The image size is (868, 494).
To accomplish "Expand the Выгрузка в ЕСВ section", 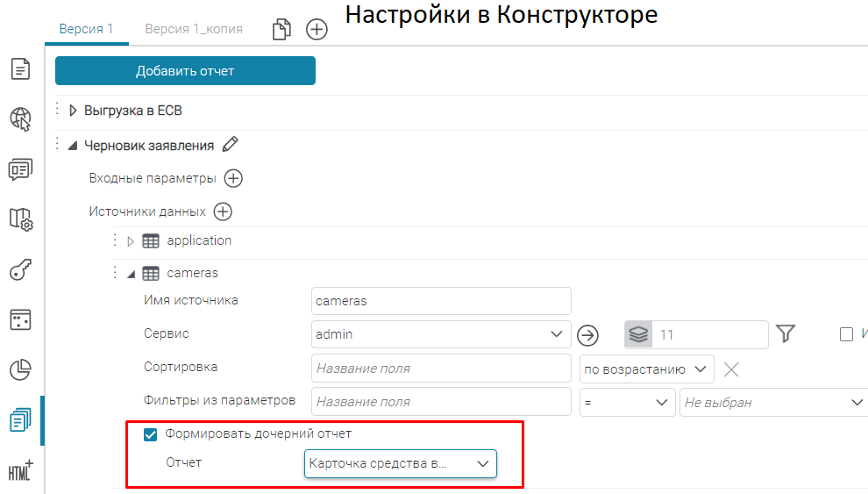I will [74, 111].
